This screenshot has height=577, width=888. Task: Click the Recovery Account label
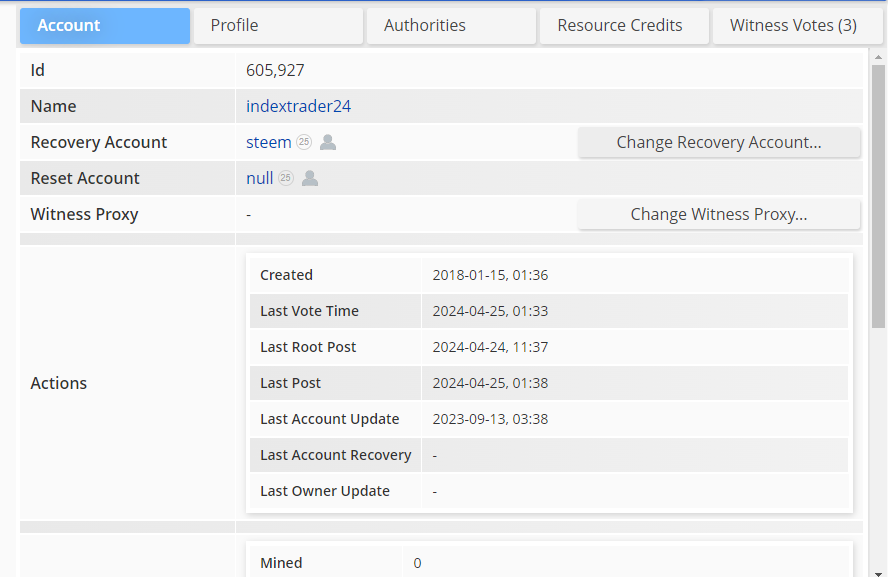99,142
